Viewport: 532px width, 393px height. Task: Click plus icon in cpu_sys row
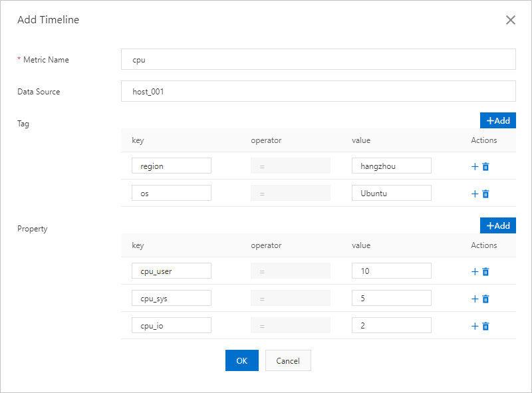[x=475, y=299]
